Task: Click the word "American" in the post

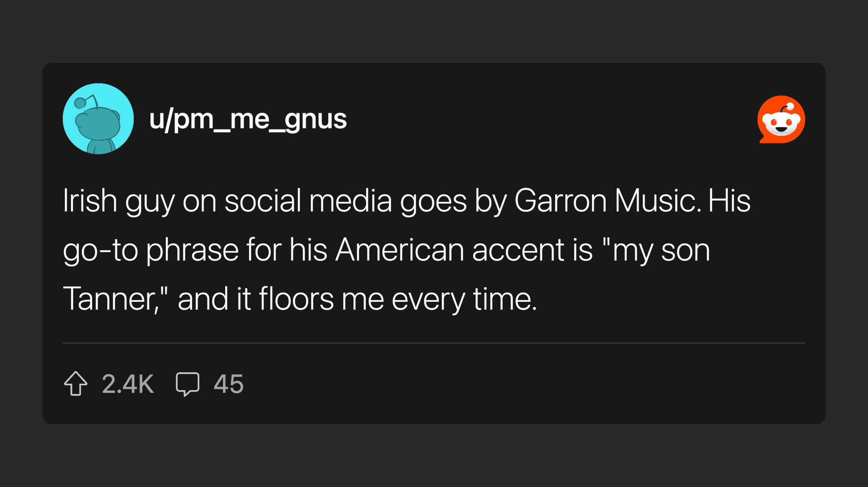Action: pos(400,250)
